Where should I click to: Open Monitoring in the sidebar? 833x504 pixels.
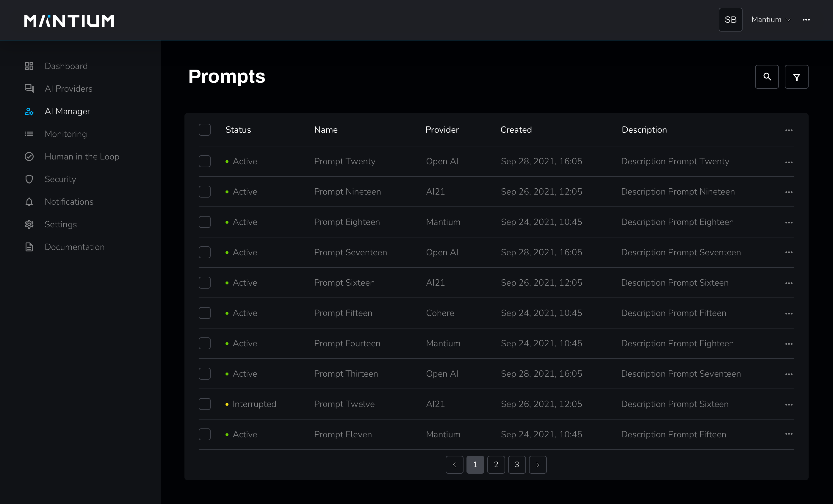coord(65,134)
